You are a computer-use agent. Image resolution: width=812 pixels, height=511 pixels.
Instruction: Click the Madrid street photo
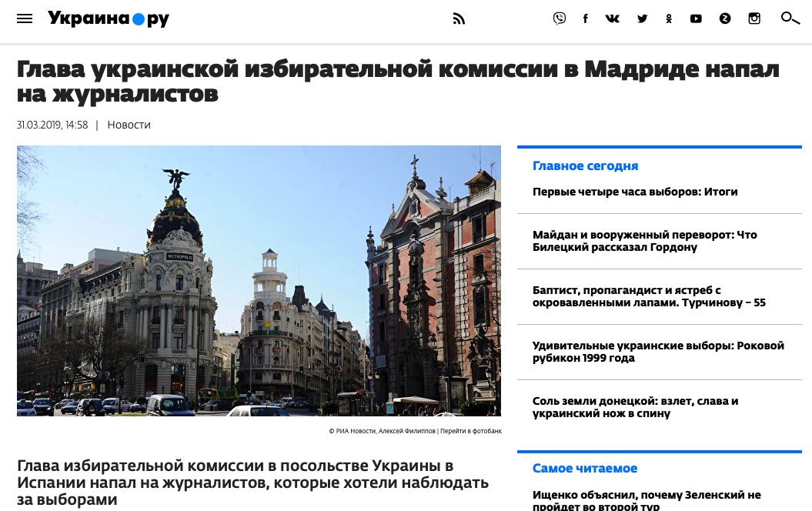coord(259,281)
